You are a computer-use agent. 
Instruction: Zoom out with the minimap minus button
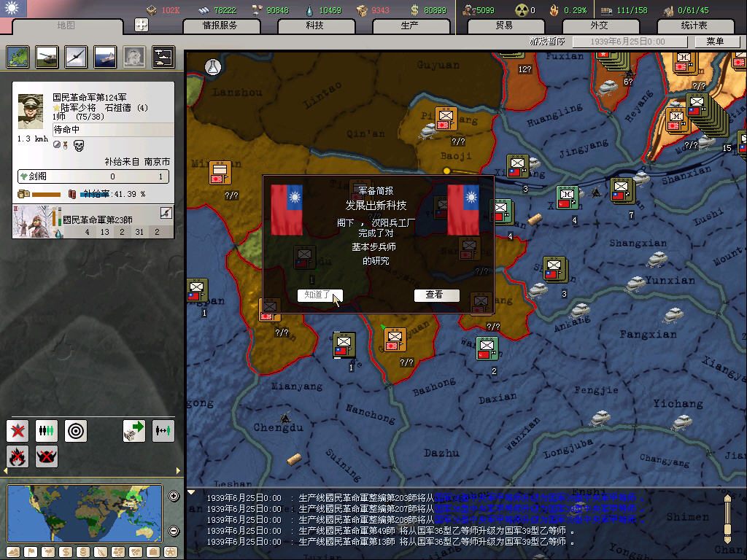coord(174,531)
